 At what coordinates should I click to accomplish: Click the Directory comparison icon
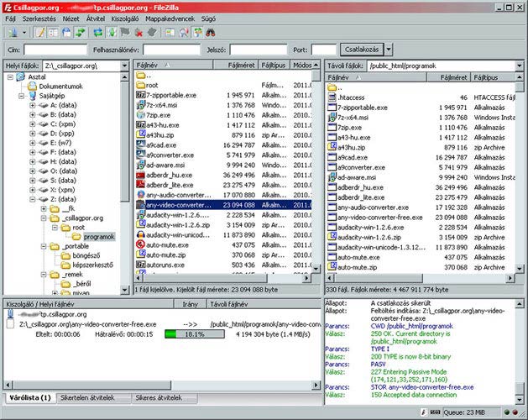tap(186, 32)
